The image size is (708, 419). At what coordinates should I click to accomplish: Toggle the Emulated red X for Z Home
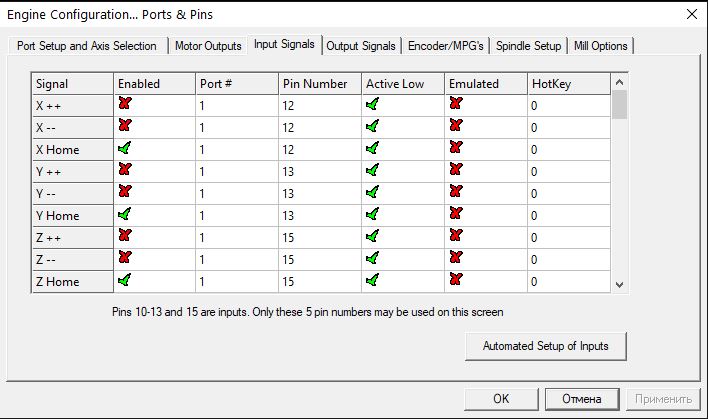[456, 280]
